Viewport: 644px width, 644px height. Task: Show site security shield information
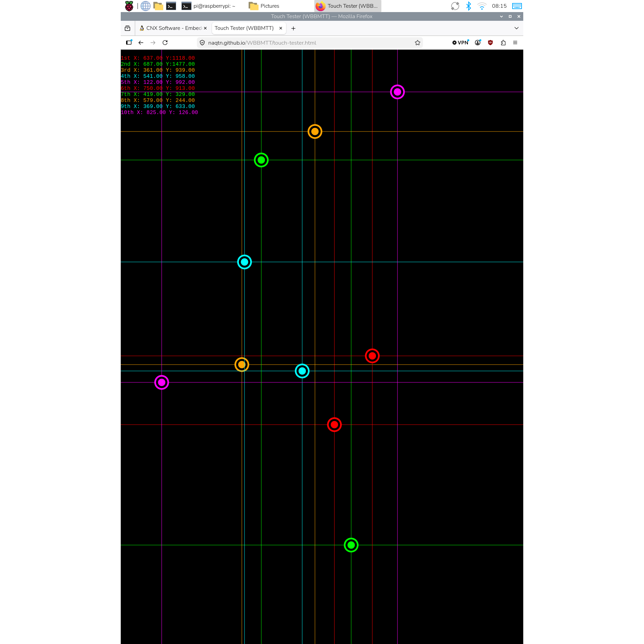[x=202, y=43]
